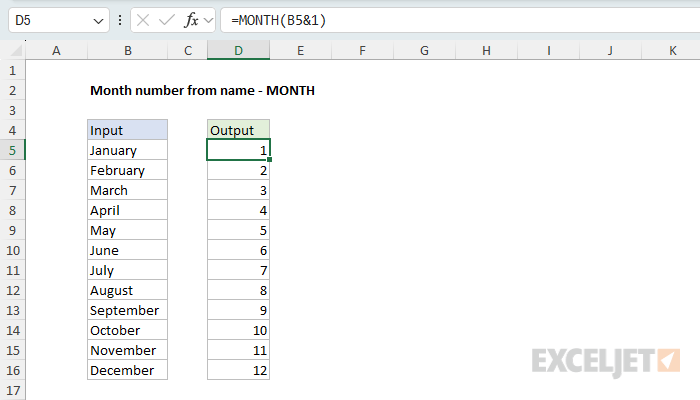Select output cell with value 7

pyautogui.click(x=238, y=270)
